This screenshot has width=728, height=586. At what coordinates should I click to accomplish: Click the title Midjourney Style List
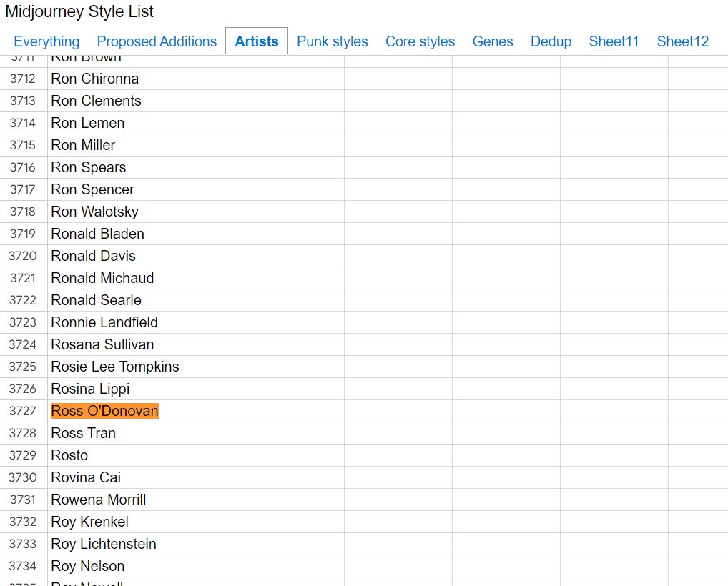pyautogui.click(x=79, y=11)
